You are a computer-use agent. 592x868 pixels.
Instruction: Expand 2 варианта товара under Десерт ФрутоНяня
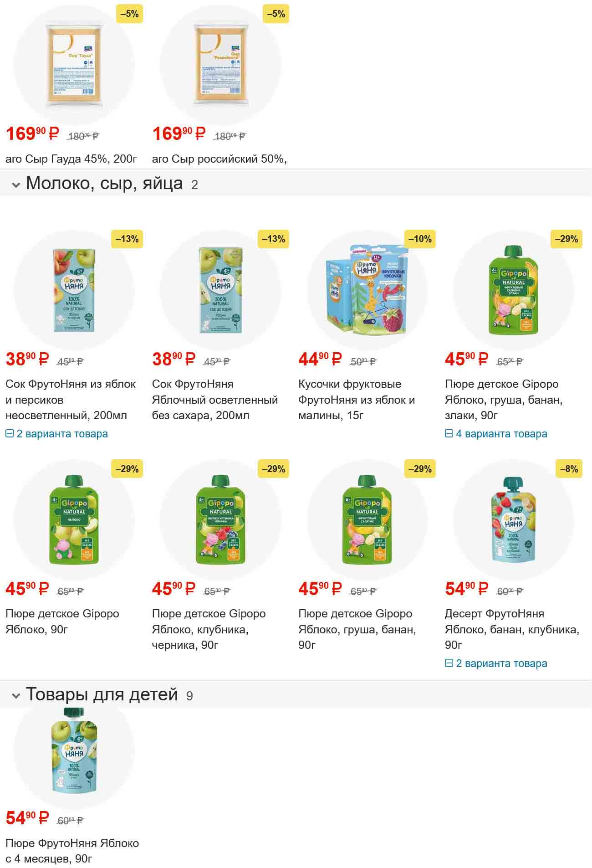(x=496, y=663)
